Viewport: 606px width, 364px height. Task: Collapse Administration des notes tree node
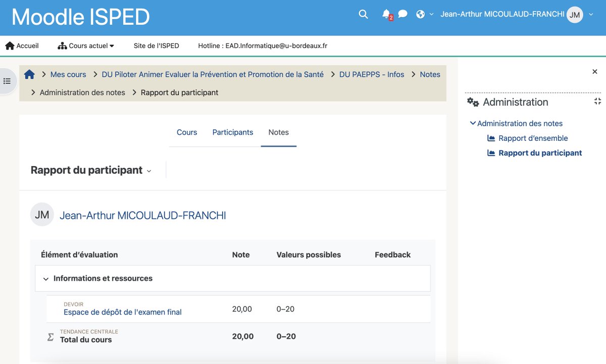pos(473,123)
